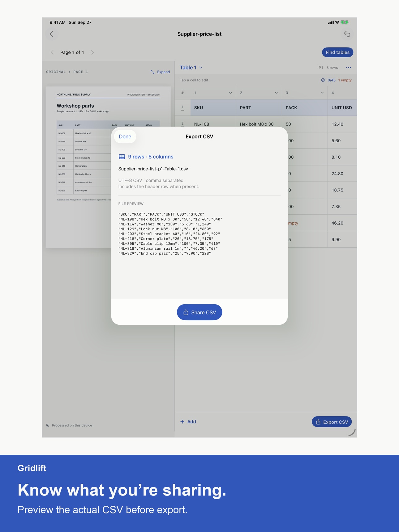Open the Table 1 dropdown
Screen dimensions: 399x532
pos(191,67)
